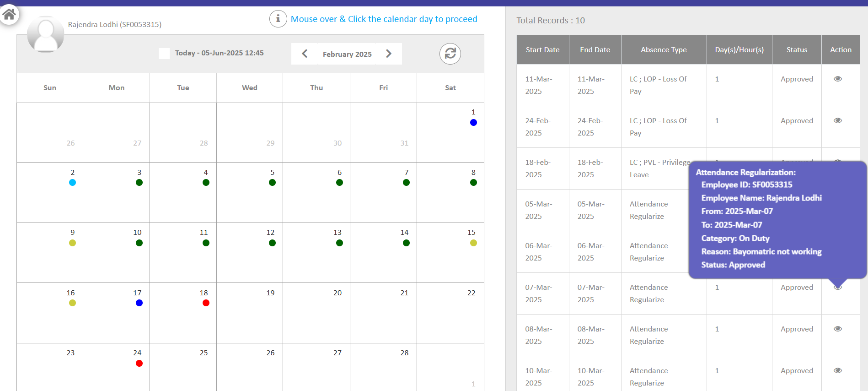Click the Today checkbox square

(164, 53)
